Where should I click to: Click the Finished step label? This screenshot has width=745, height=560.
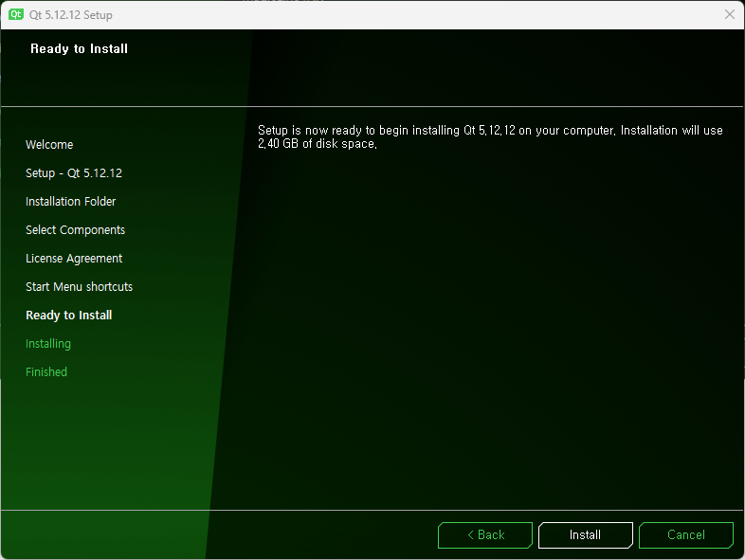[x=46, y=371]
